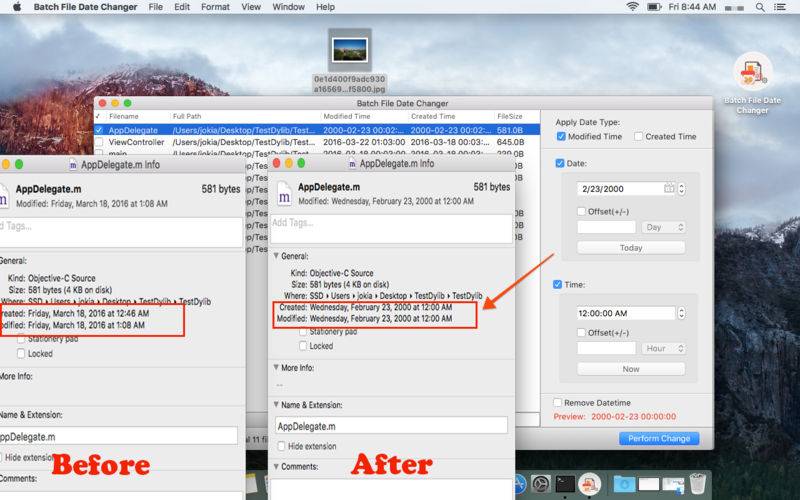Open the Help menu
Viewport: 800px width, 500px height.
[326, 7]
